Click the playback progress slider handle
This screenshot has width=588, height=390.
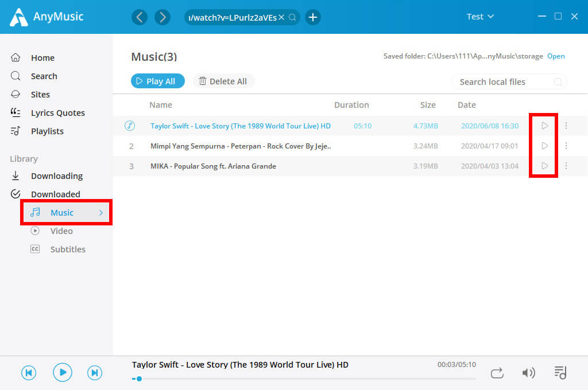[x=139, y=379]
